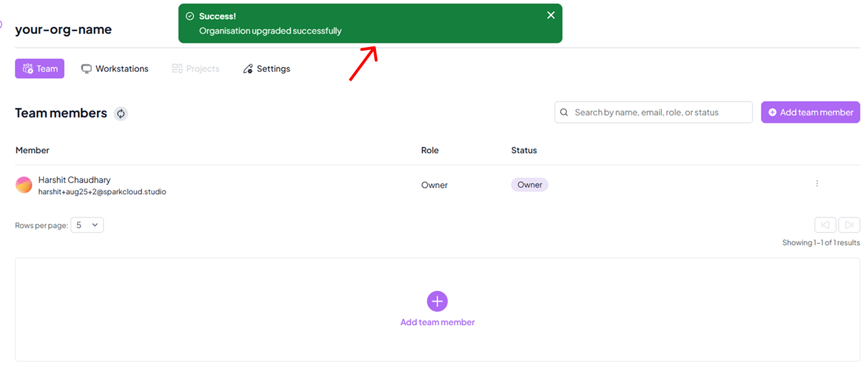This screenshot has height=377, width=868.
Task: Click the Workstations monitor icon
Action: [87, 68]
